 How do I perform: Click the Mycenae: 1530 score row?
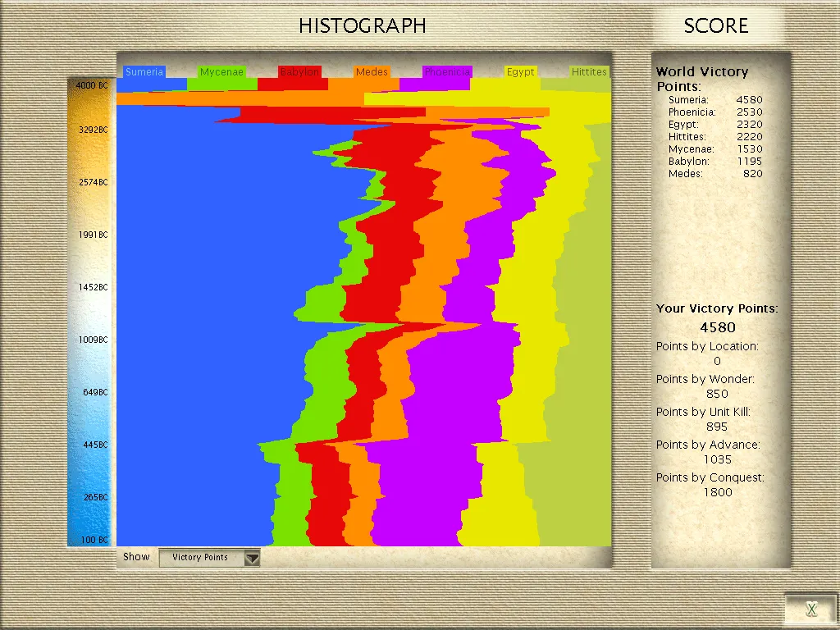coord(715,149)
